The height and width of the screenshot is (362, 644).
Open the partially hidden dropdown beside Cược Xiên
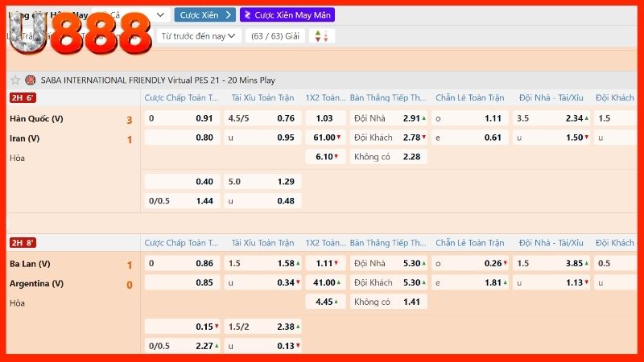coord(130,15)
